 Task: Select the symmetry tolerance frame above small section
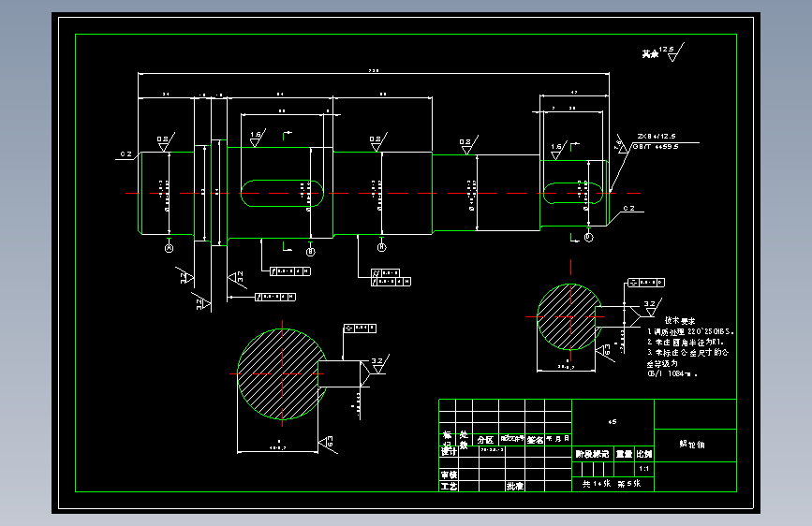pyautogui.click(x=646, y=282)
